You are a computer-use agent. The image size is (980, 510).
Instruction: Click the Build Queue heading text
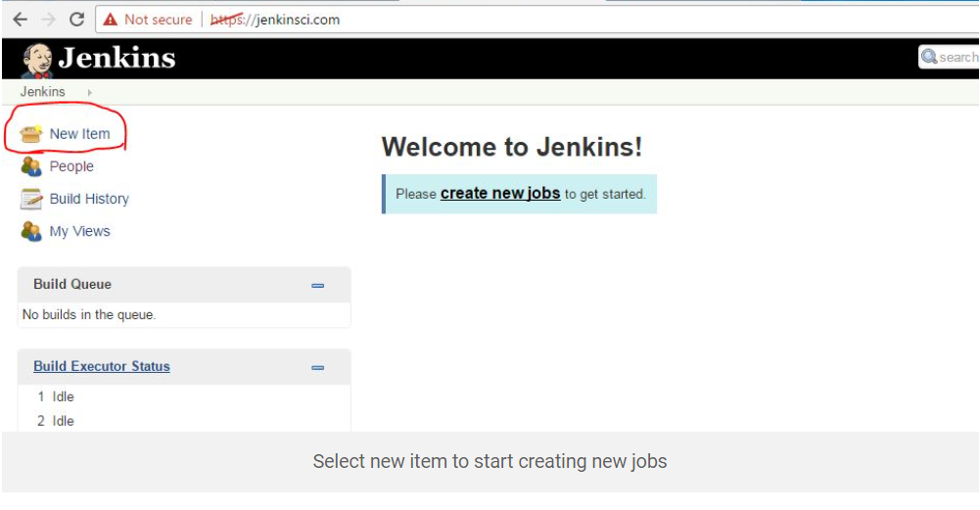[x=72, y=285]
